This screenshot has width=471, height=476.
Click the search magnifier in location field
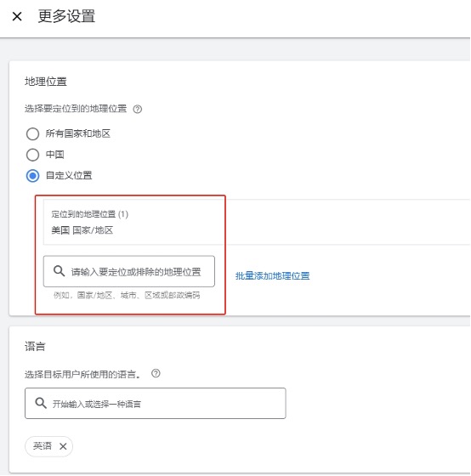tap(59, 271)
